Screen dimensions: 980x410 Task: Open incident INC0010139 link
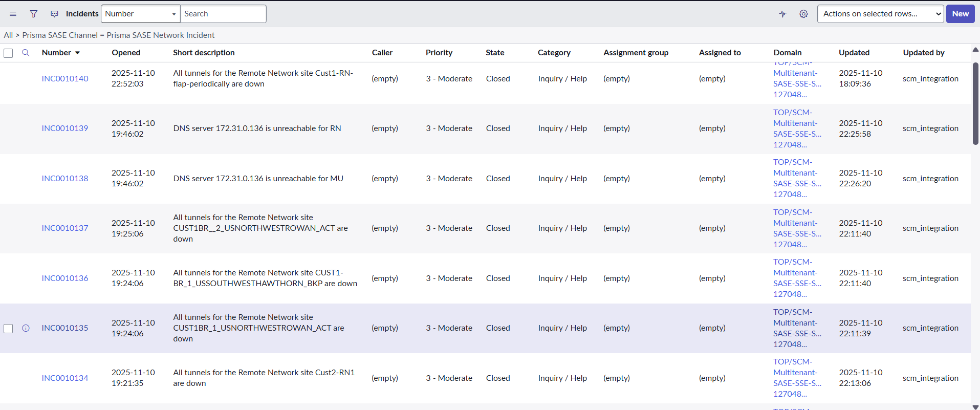65,128
